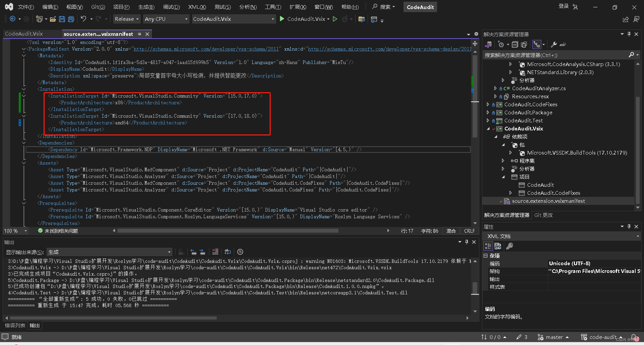Expand the CodeAudit.CodeFixes project node

pos(488,104)
